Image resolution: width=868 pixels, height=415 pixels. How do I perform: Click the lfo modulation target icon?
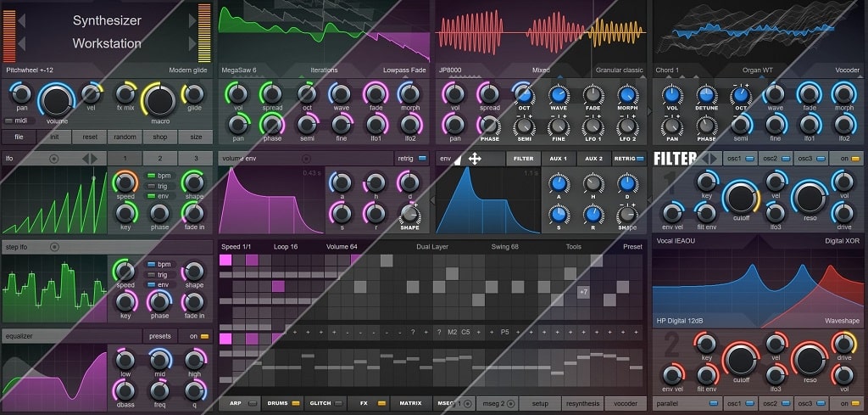tap(53, 159)
